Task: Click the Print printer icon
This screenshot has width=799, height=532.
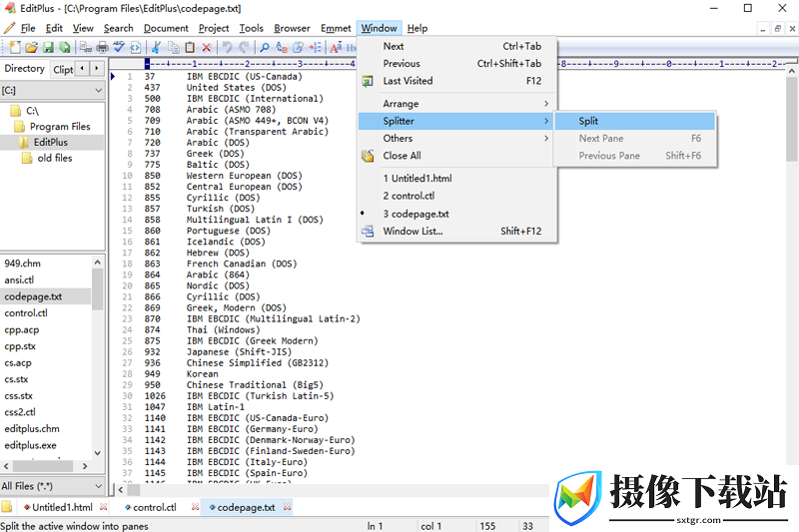Action: [x=103, y=47]
